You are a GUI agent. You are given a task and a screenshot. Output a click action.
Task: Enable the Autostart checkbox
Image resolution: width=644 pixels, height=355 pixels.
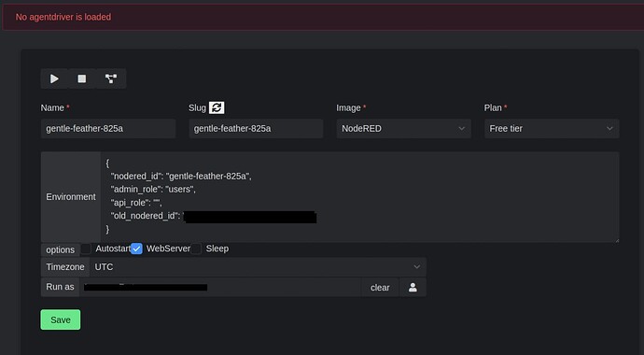86,248
